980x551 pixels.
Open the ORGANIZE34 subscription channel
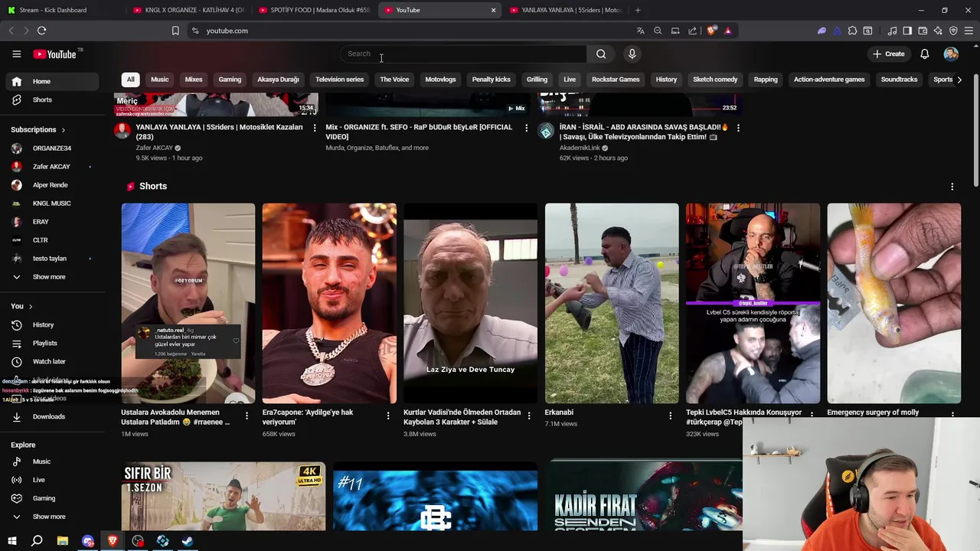[x=53, y=148]
